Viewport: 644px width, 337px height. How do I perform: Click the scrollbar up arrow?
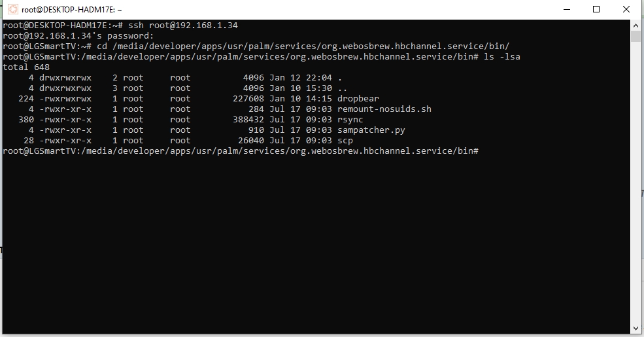point(636,25)
